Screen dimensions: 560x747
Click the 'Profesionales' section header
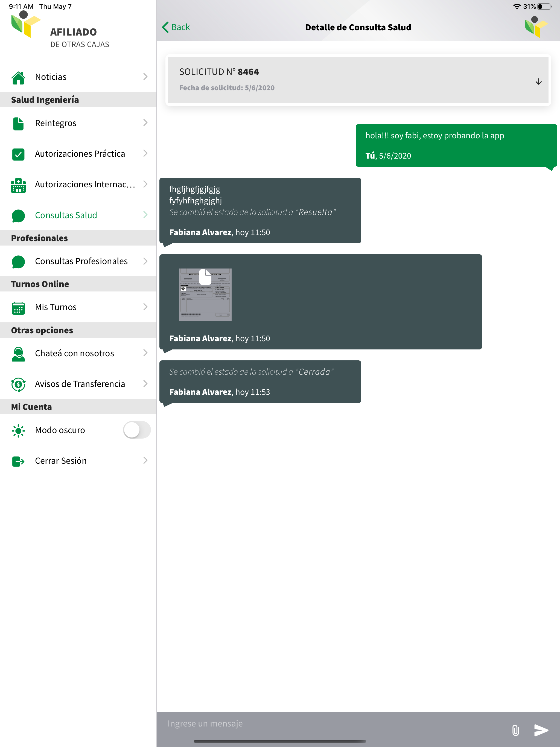40,238
